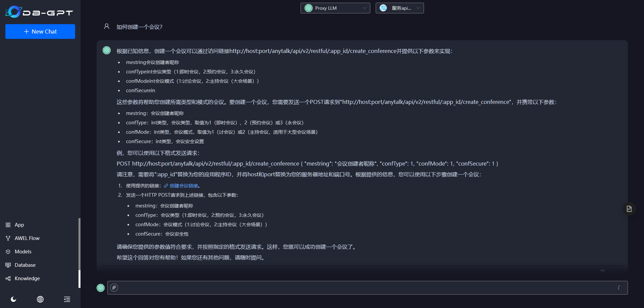Click the App grid icon
Viewport: 644px width, 308px height.
[8, 225]
